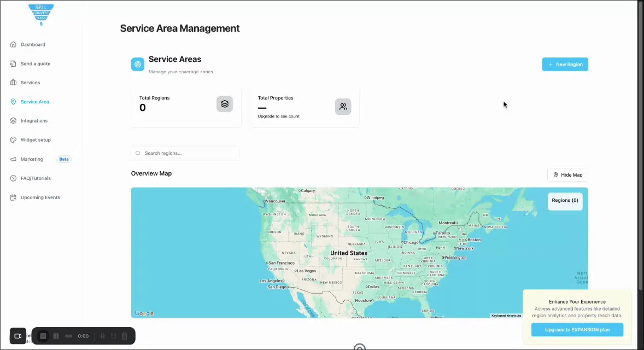The image size is (644, 350).
Task: Click the Beta badge beside Marketing
Action: 64,159
